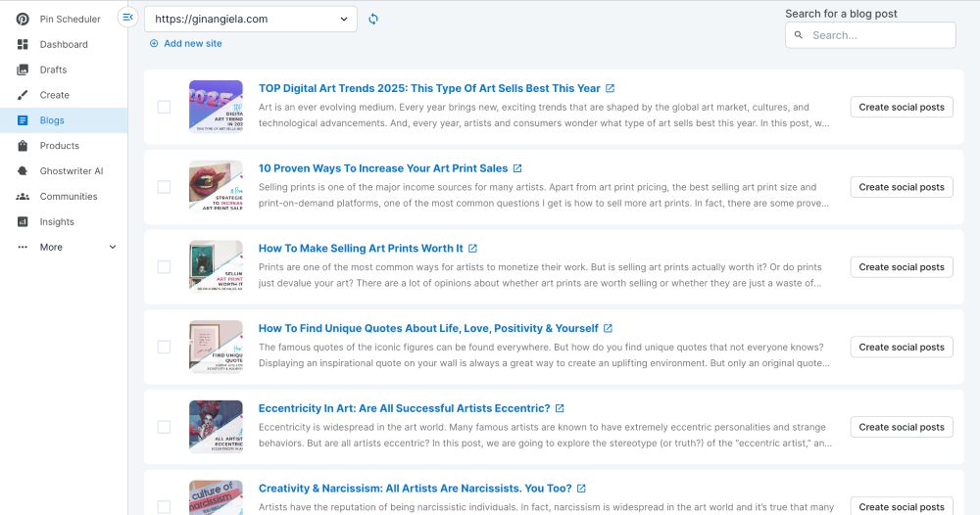Click the Create brush icon
This screenshot has height=515, width=980.
pos(23,95)
